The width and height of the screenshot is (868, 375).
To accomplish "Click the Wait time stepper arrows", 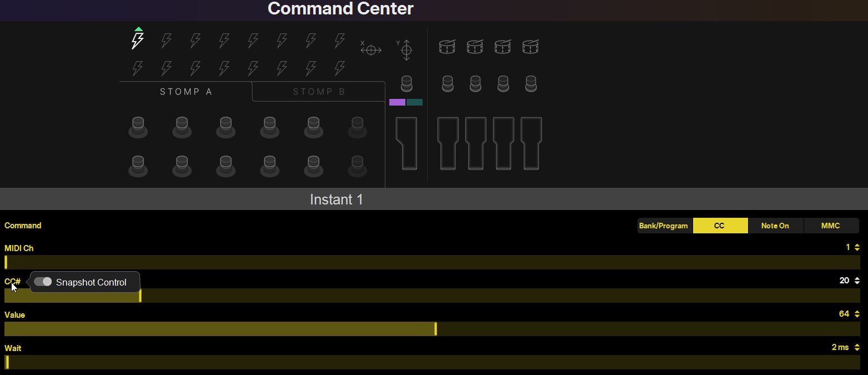I will (x=857, y=347).
